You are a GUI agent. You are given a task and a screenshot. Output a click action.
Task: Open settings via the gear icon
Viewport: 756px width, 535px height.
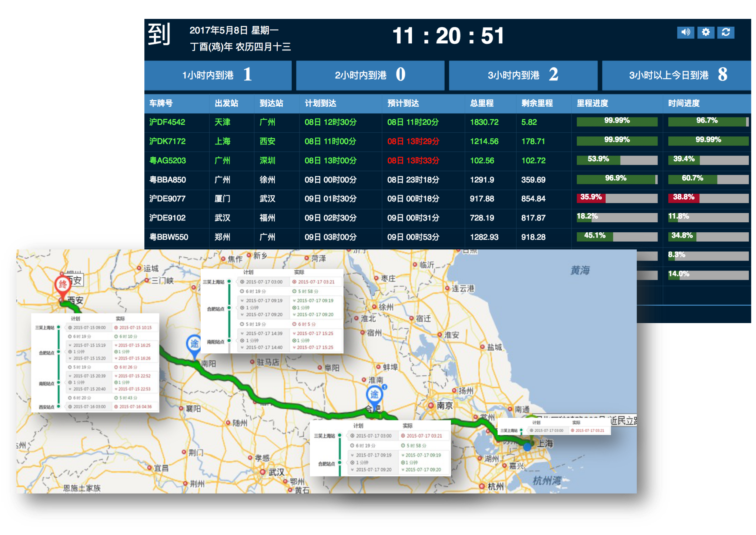(706, 33)
